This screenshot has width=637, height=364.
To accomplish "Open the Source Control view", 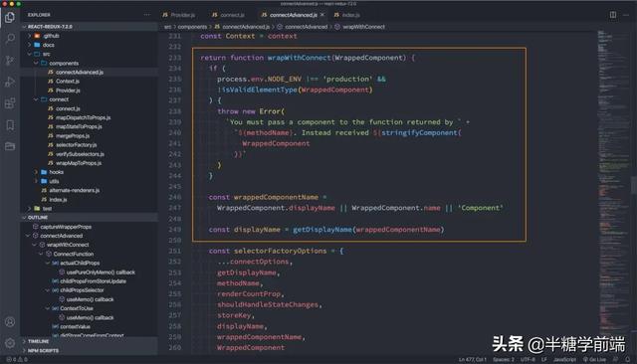I will tap(10, 60).
